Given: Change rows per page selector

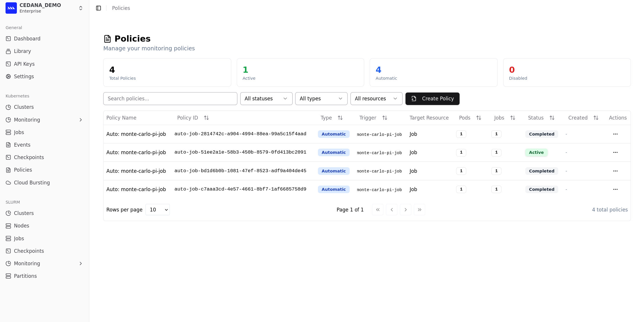Looking at the screenshot, I should point(157,210).
